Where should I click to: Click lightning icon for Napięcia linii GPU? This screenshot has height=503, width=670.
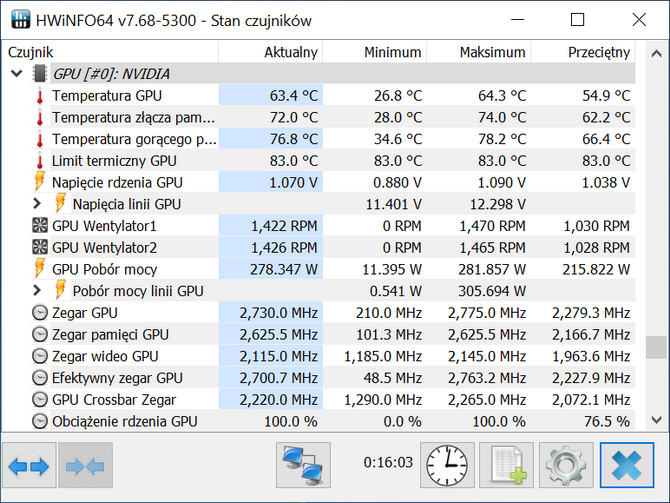(61, 203)
